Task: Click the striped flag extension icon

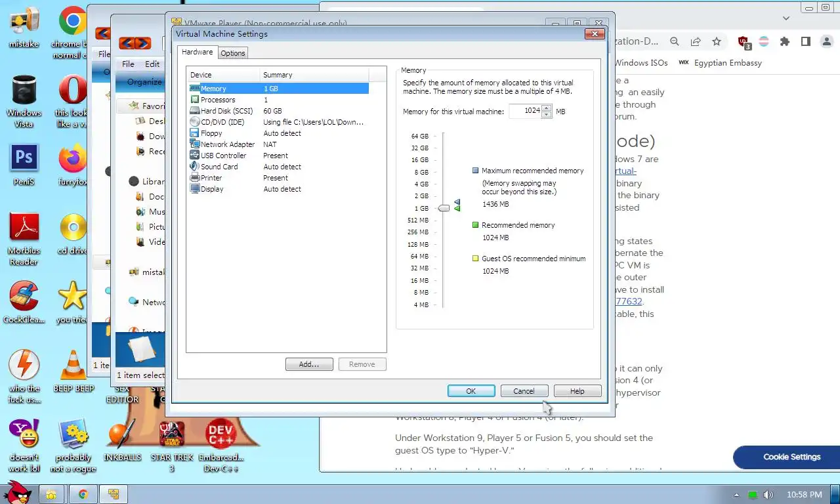Action: click(764, 41)
